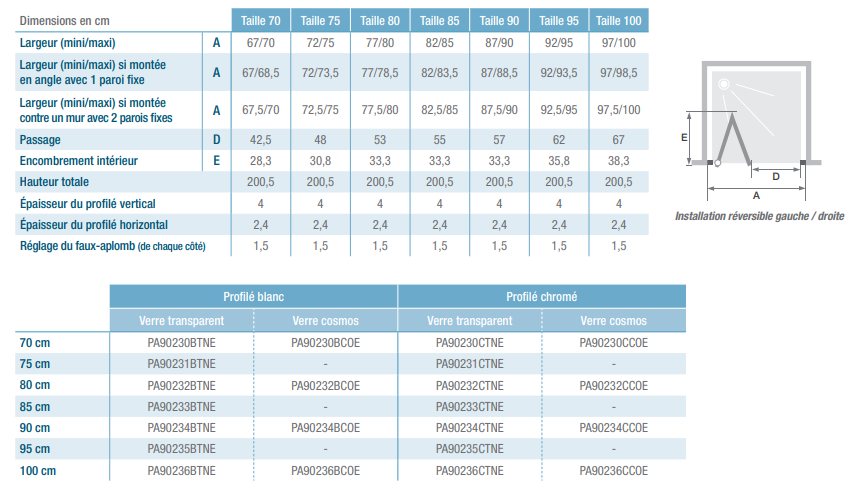Select reference PA90236BCOE
The width and height of the screenshot is (853, 489).
click(x=325, y=471)
